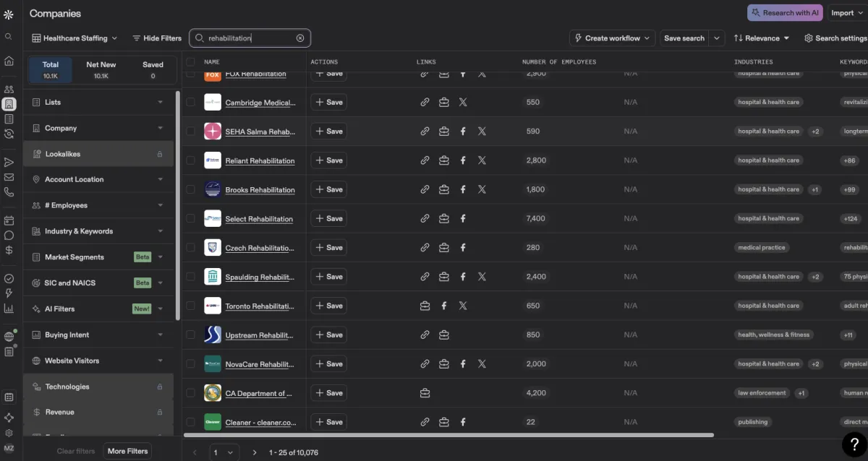Image resolution: width=868 pixels, height=461 pixels.
Task: Open X link for Spaulding Rehabilitation
Action: pyautogui.click(x=482, y=277)
